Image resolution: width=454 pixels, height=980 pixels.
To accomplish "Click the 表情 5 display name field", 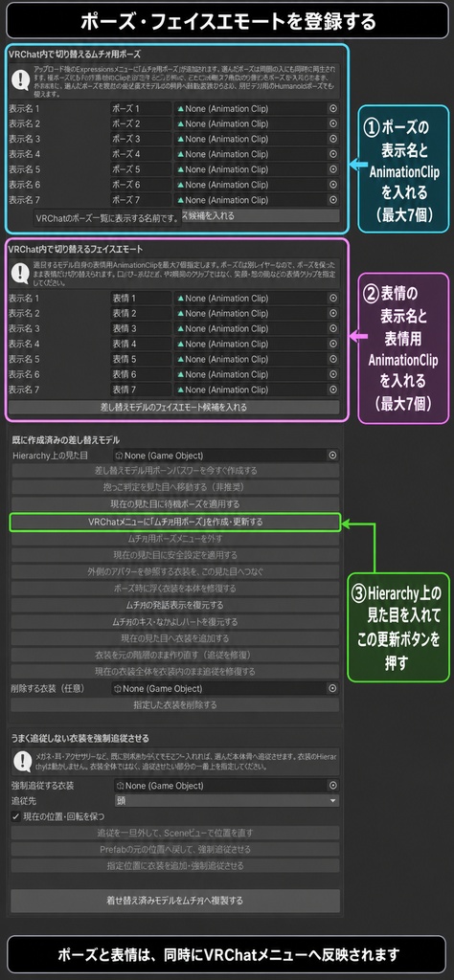I will tap(141, 360).
